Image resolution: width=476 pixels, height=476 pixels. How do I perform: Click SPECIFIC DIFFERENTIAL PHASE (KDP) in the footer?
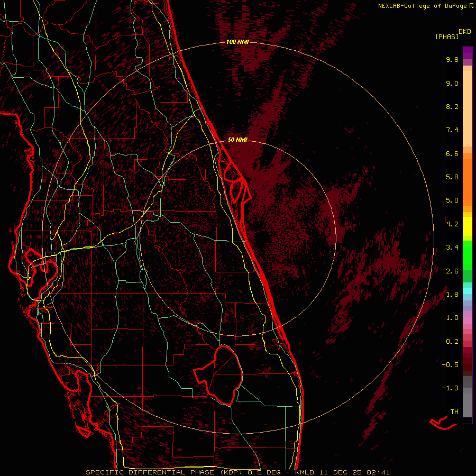(x=165, y=472)
